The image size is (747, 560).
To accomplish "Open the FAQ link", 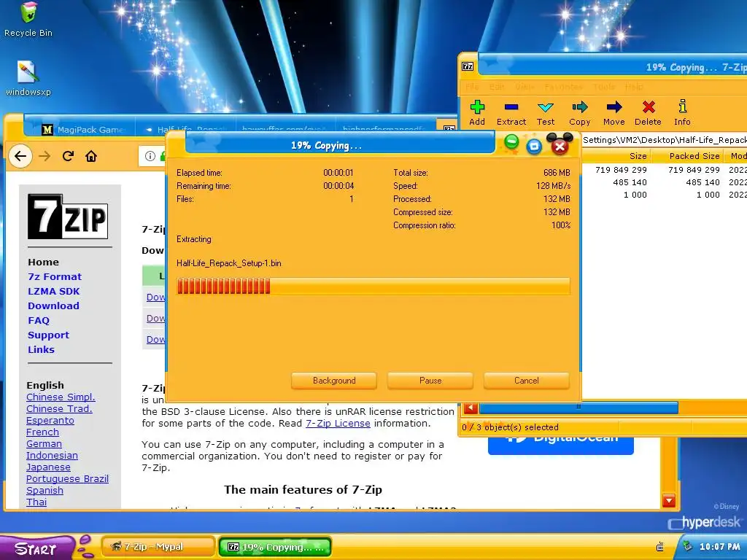I will 39,321.
